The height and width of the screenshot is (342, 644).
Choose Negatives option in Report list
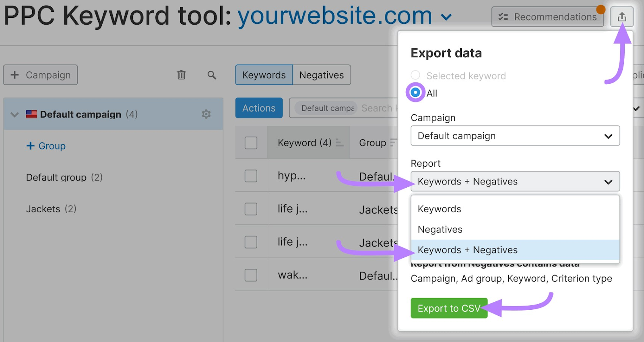coord(515,229)
